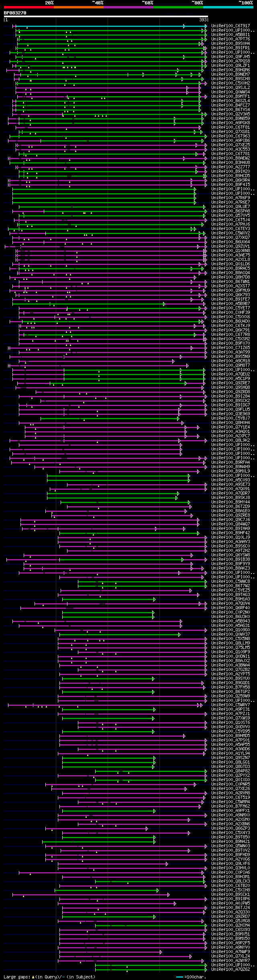Open hit UniRef100_B9RAC5
The height and width of the screenshot is (980, 257).
(231, 269)
